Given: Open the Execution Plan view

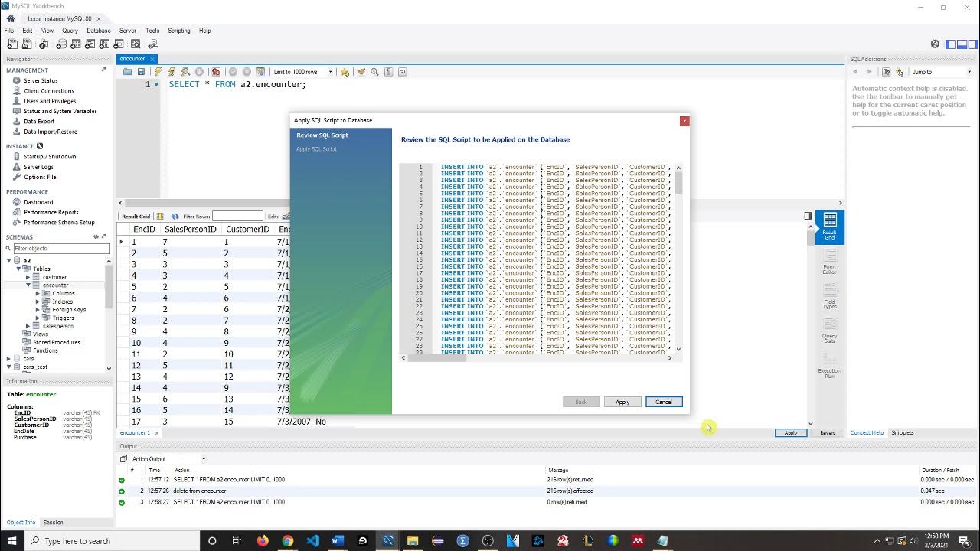Looking at the screenshot, I should pyautogui.click(x=829, y=365).
